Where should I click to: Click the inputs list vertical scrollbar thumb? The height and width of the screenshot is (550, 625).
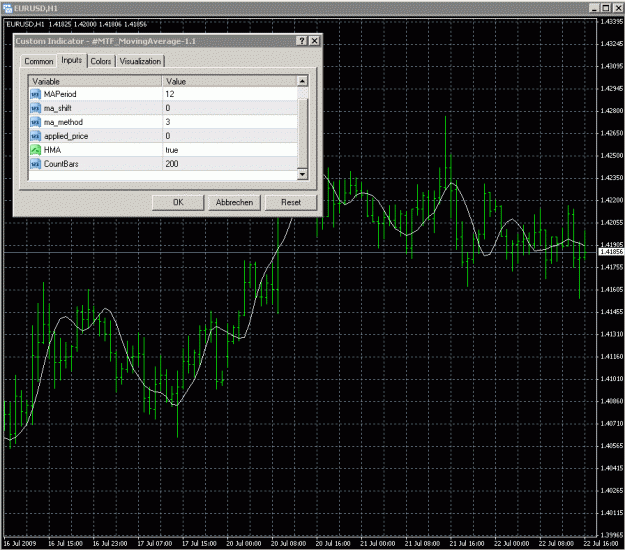coord(302,134)
